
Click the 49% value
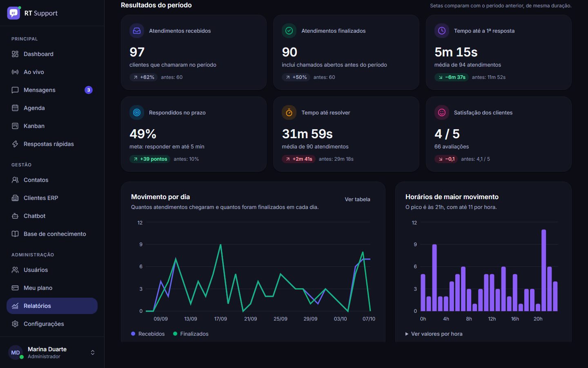pos(143,134)
